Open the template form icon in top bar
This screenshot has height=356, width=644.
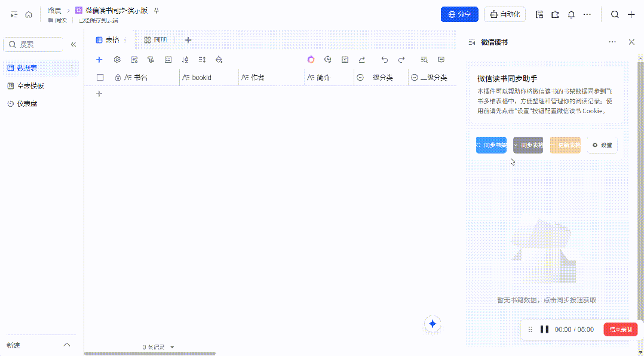(x=539, y=14)
